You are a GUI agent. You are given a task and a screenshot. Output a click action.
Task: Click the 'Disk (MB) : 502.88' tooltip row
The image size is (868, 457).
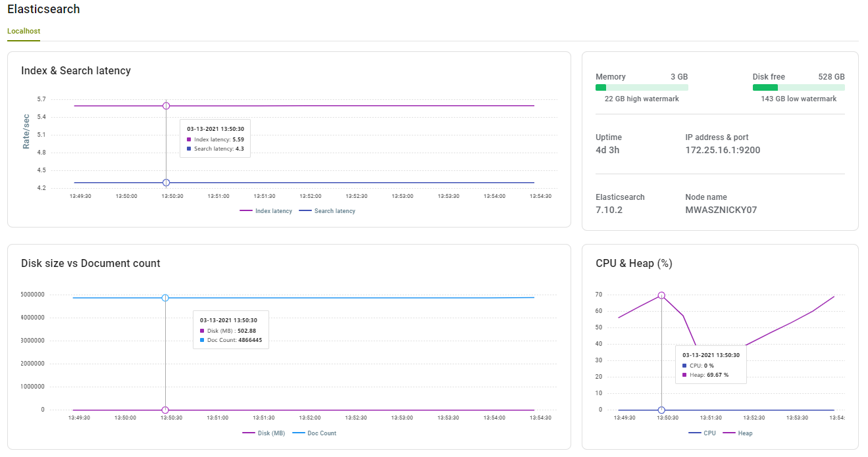tap(228, 330)
